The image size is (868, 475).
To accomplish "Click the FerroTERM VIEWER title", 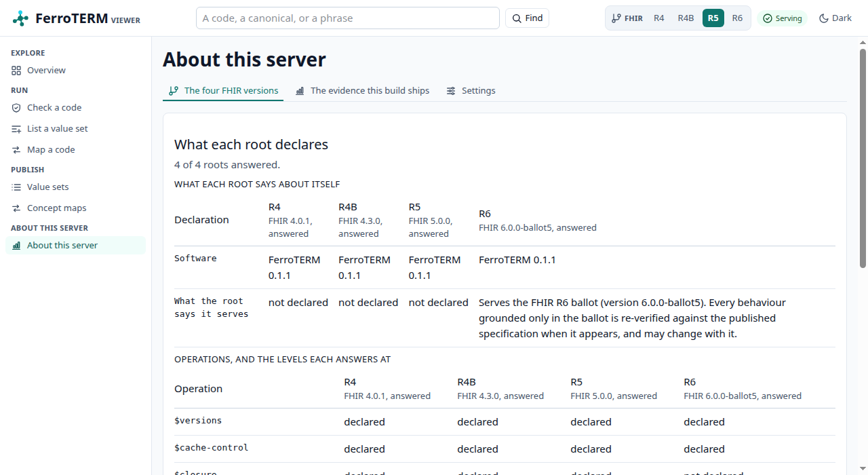I will coord(87,19).
